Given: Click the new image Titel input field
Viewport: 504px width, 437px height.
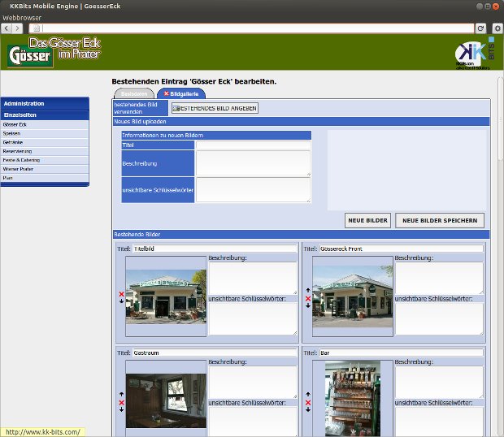Looking at the screenshot, I should pyautogui.click(x=254, y=145).
